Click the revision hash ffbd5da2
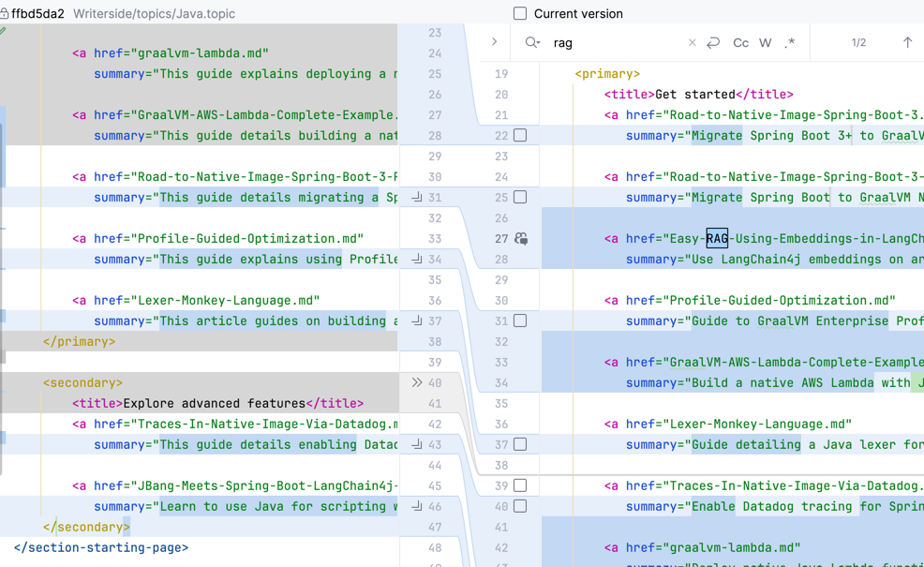Image resolution: width=924 pixels, height=567 pixels. [37, 13]
